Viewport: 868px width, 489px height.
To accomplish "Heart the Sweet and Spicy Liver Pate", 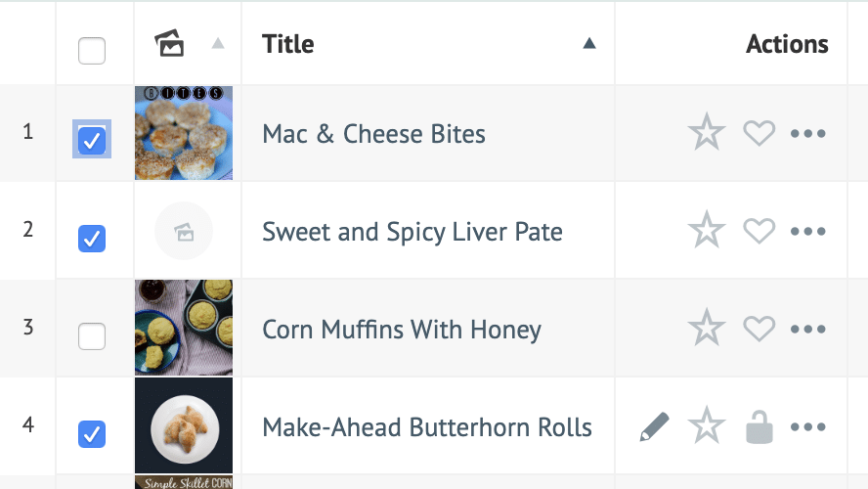I will click(x=759, y=231).
